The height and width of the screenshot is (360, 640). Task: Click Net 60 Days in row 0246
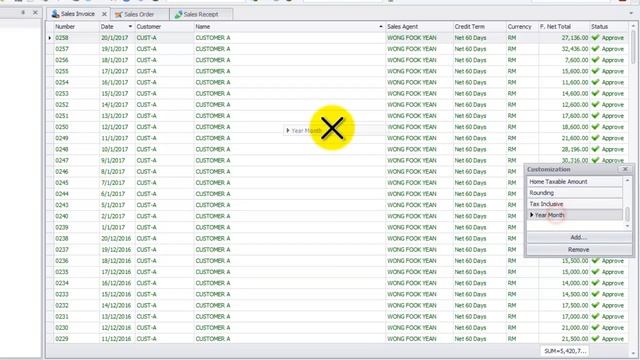(470, 172)
